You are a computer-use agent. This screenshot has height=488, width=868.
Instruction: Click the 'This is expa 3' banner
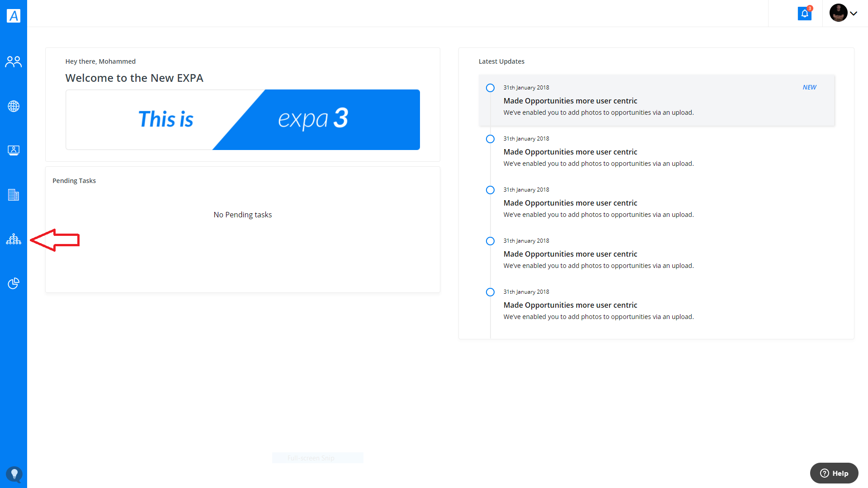click(x=243, y=120)
